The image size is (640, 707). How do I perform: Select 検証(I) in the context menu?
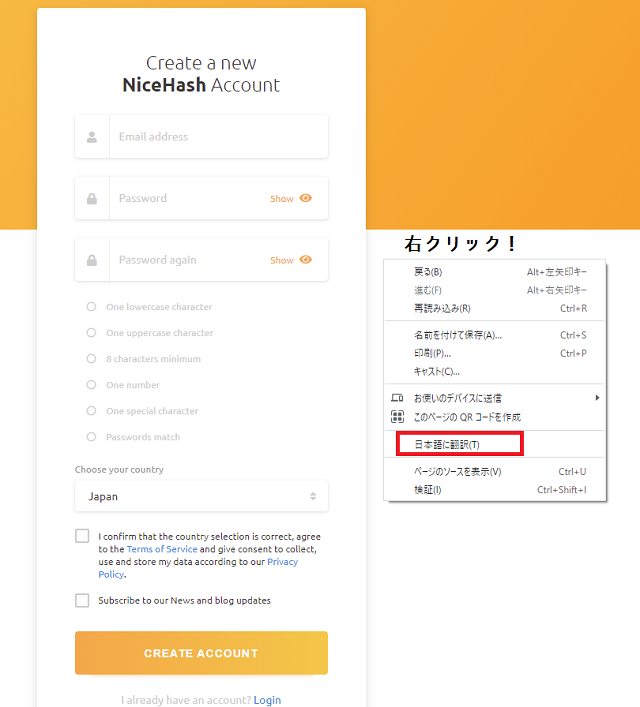(x=494, y=490)
